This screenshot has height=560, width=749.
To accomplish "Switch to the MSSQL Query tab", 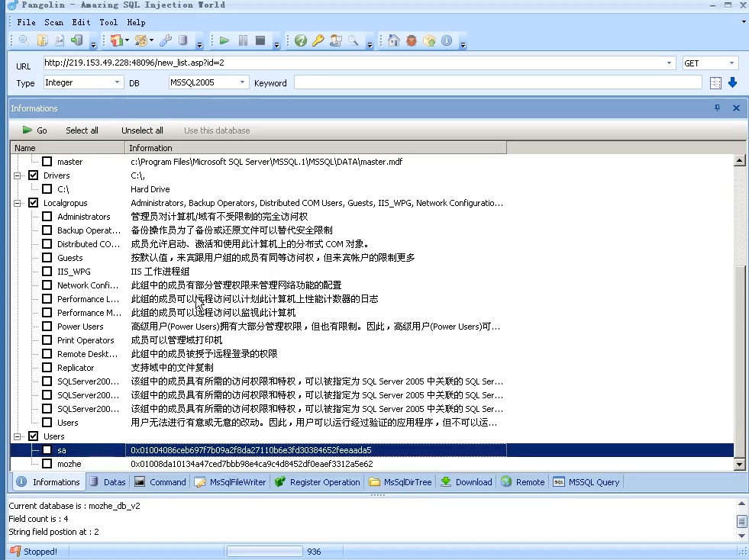I will click(x=586, y=482).
